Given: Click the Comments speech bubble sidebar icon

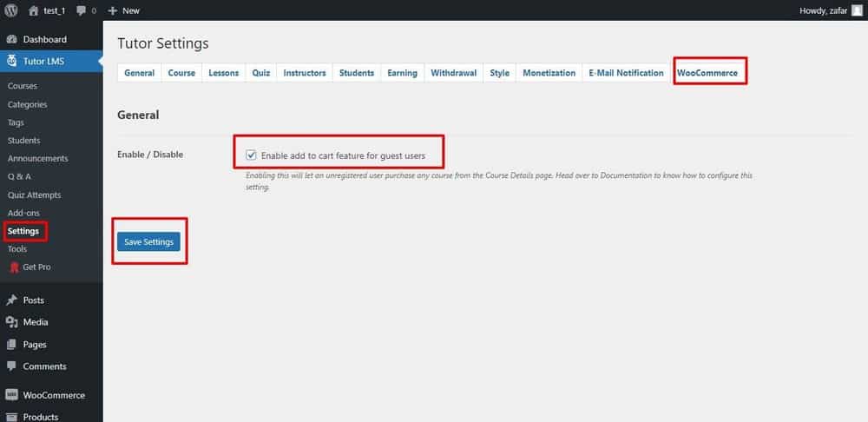Looking at the screenshot, I should click(x=11, y=366).
